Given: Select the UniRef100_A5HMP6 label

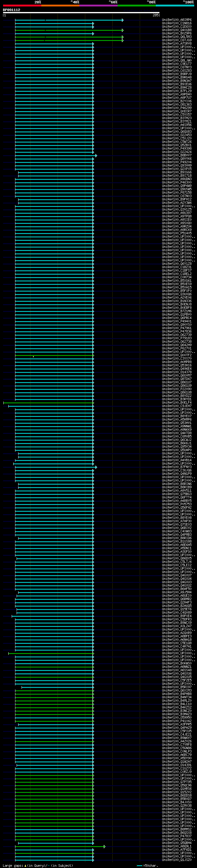Looking at the screenshot, I should [x=177, y=419].
